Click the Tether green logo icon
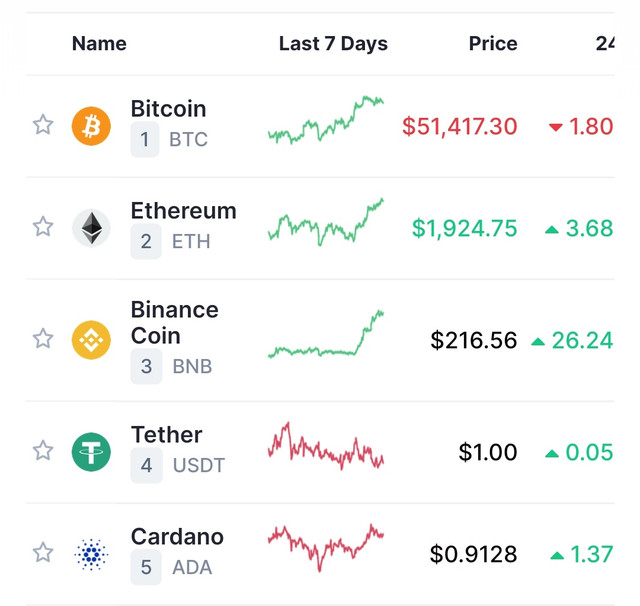 point(91,452)
